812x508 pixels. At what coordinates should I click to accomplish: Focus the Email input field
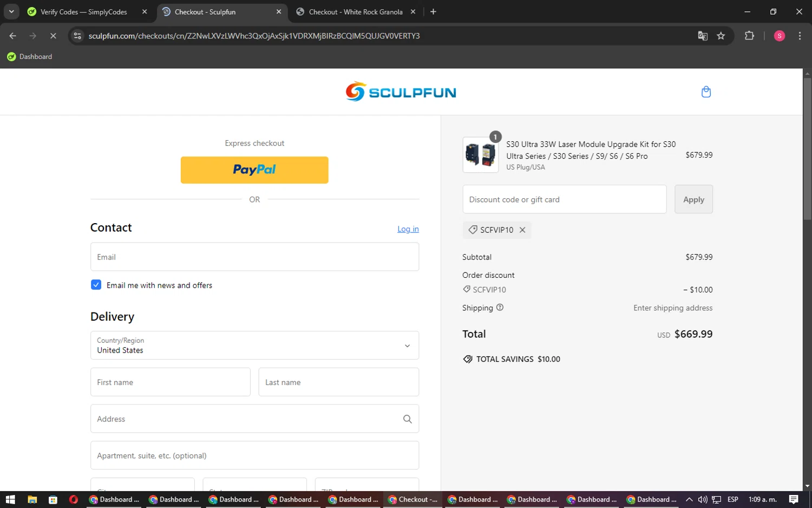[254, 257]
